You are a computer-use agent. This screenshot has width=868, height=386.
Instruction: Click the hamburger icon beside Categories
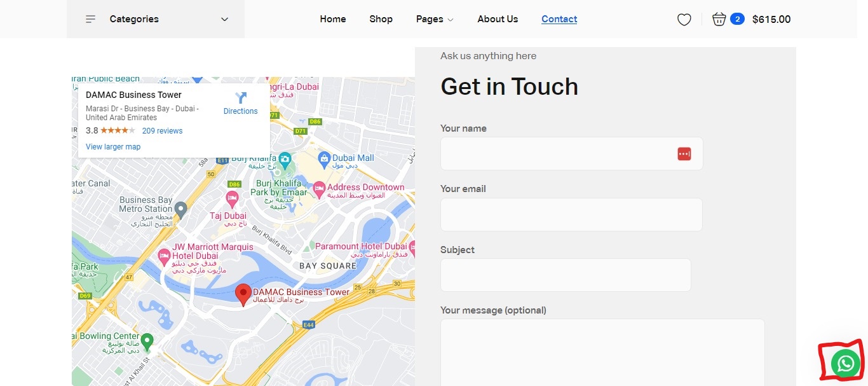click(91, 19)
